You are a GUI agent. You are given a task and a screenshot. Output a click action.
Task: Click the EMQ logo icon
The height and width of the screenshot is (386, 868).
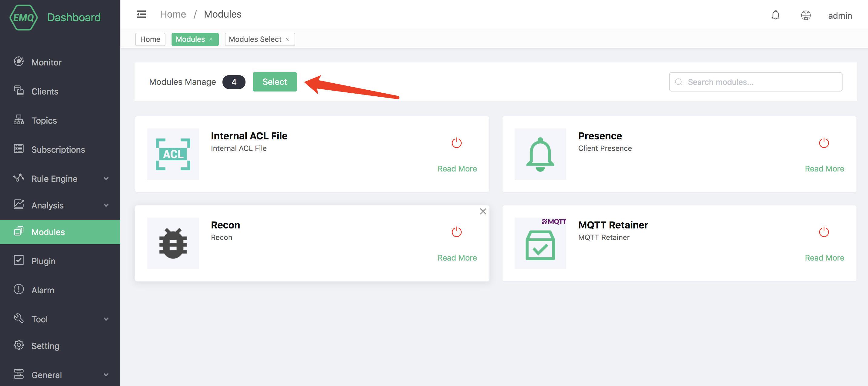[24, 18]
